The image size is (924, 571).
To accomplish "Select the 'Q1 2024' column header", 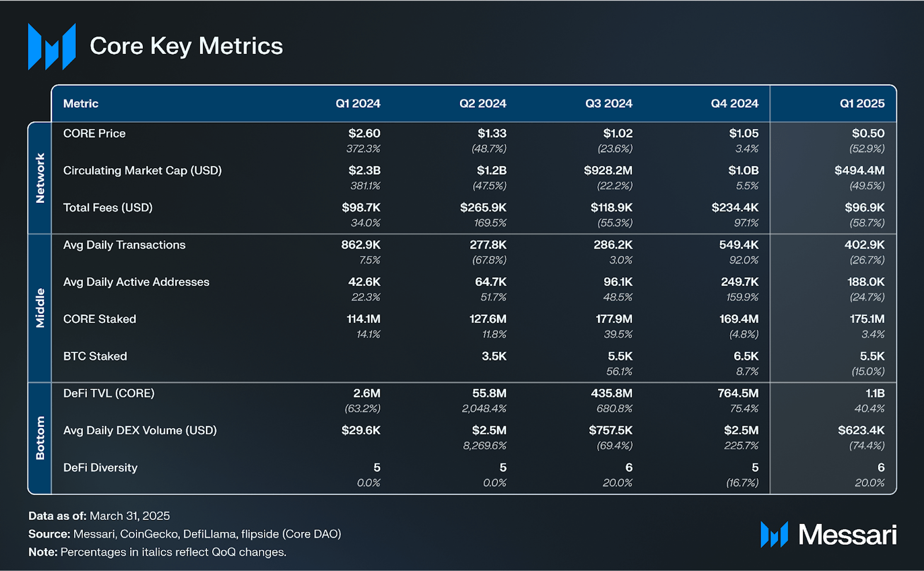I will tap(358, 104).
